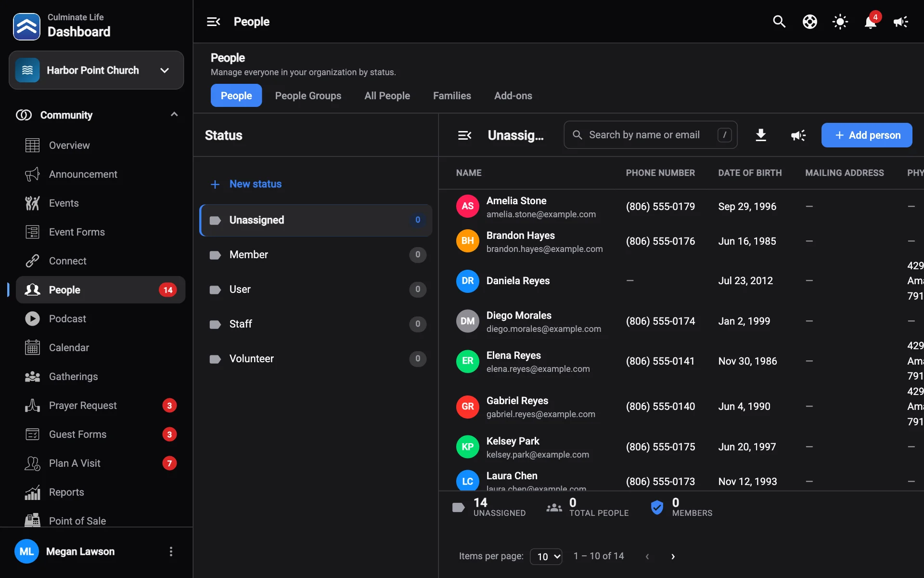
Task: Open Plan A Visit page
Action: pos(101,463)
